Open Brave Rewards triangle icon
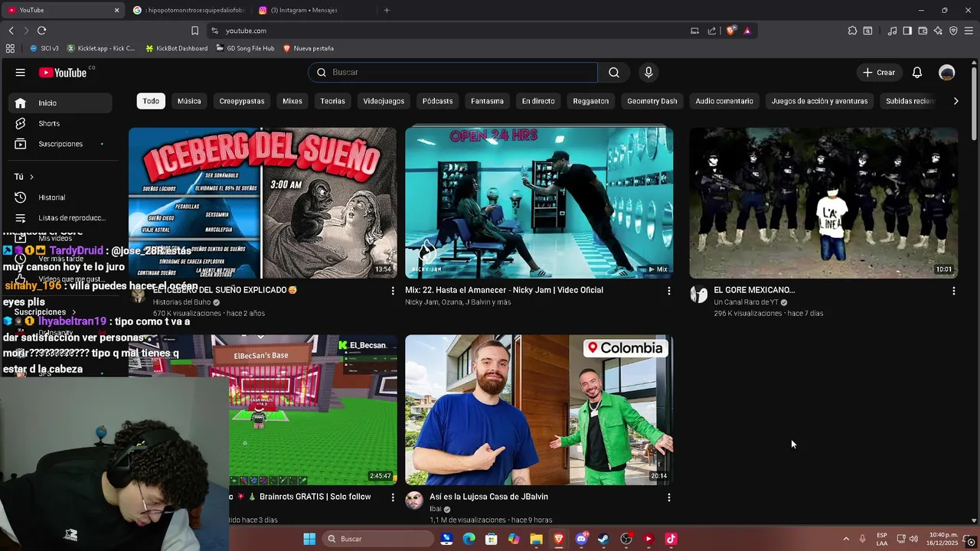This screenshot has width=980, height=551. tap(747, 31)
